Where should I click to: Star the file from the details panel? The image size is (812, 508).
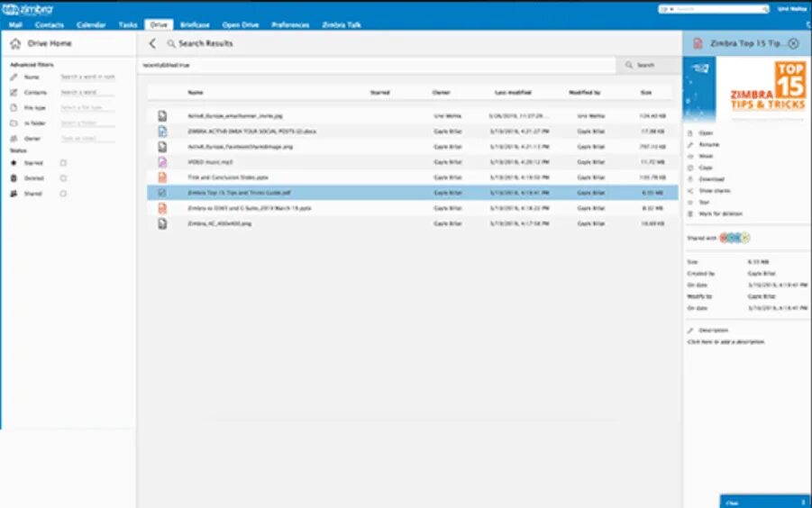(704, 203)
